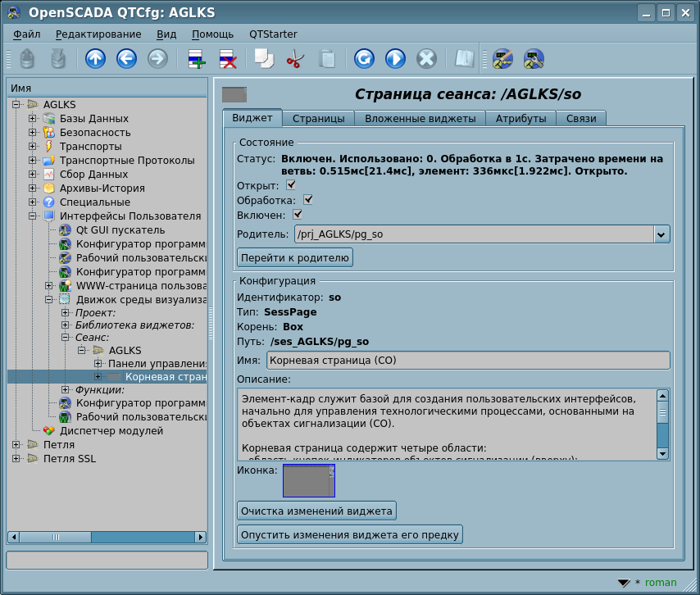
Task: Select Qt GUI пускатель in the tree
Action: (x=120, y=229)
